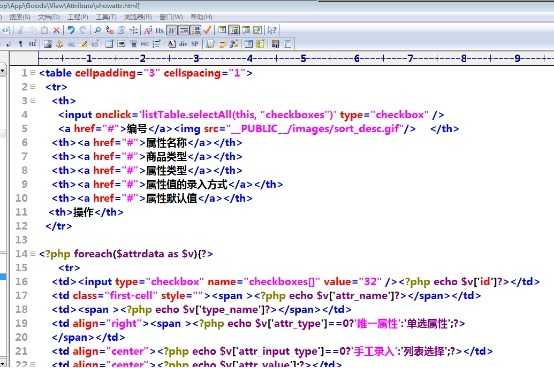The width and height of the screenshot is (554, 368).
Task: Open the 窗口(W) menu
Action: 171,17
